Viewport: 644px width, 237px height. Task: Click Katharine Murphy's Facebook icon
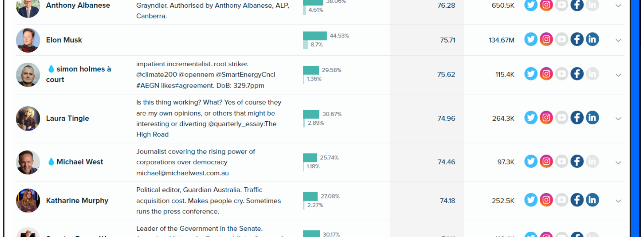point(577,200)
